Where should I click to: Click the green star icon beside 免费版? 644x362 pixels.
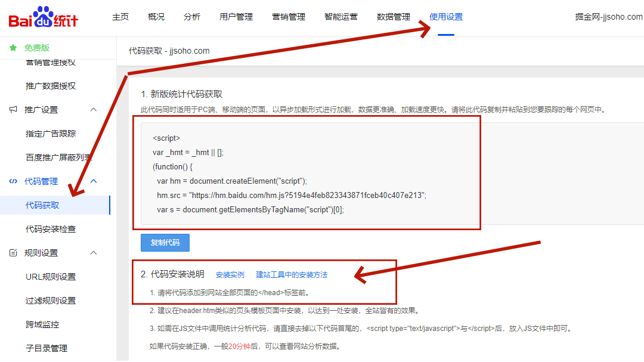pos(13,48)
